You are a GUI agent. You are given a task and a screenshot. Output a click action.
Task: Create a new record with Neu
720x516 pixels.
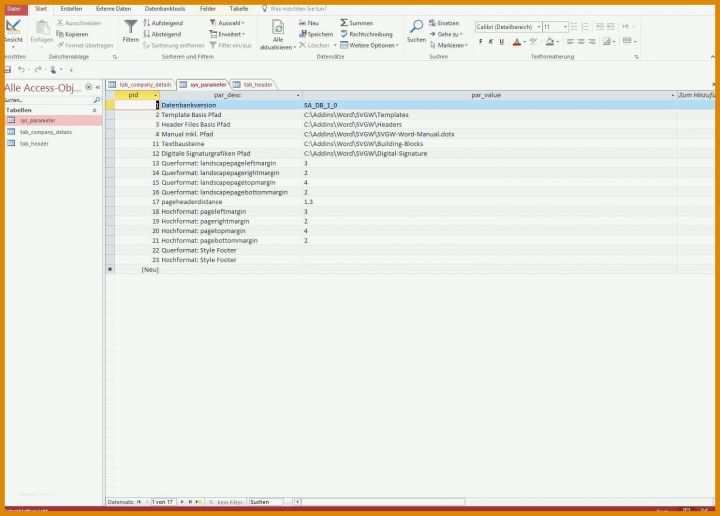point(309,23)
